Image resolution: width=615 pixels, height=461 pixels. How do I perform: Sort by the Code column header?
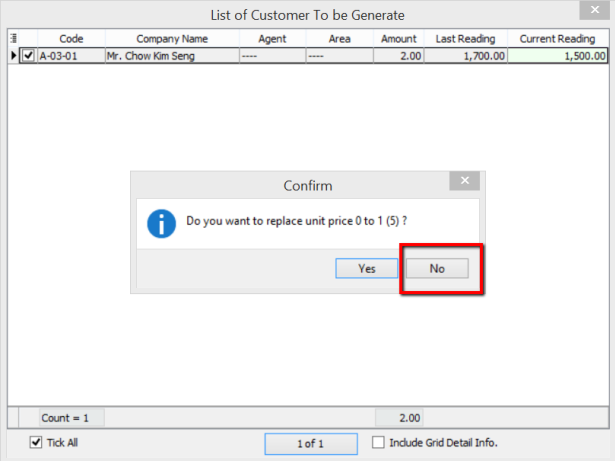(x=70, y=39)
